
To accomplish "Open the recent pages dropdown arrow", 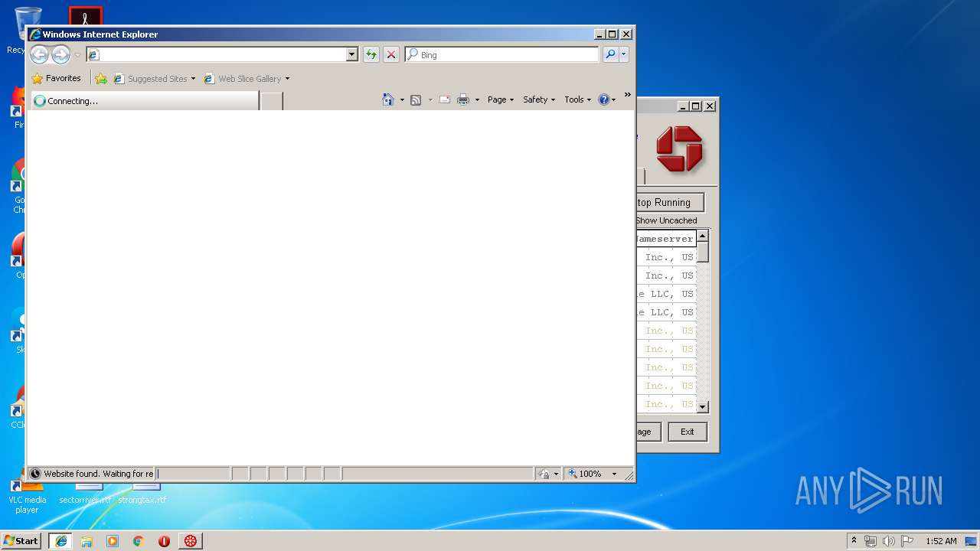I will pos(77,55).
